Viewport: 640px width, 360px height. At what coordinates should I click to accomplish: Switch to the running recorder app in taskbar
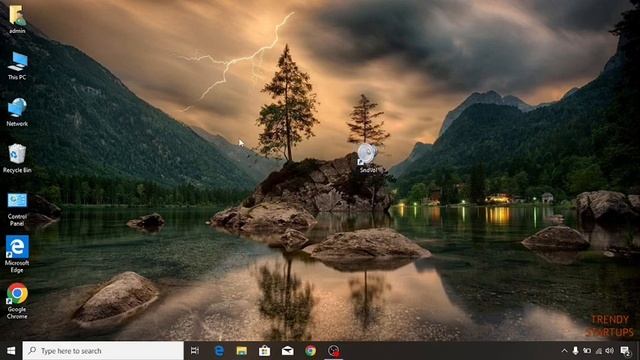tap(333, 351)
